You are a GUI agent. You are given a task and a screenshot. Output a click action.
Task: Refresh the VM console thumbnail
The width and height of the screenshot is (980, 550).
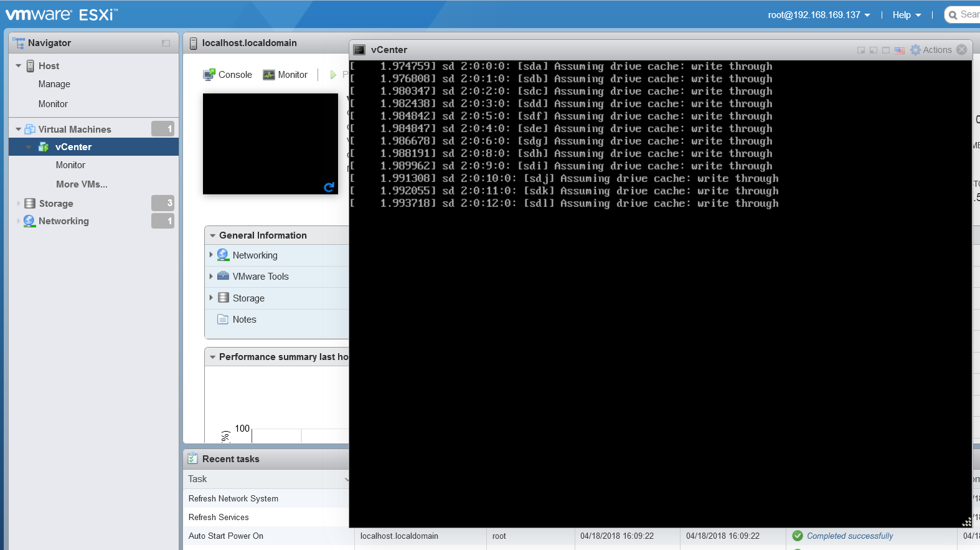coord(329,187)
